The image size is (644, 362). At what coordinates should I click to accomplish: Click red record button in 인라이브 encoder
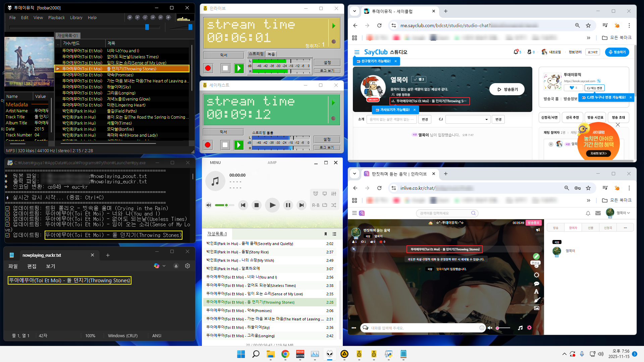coord(208,68)
